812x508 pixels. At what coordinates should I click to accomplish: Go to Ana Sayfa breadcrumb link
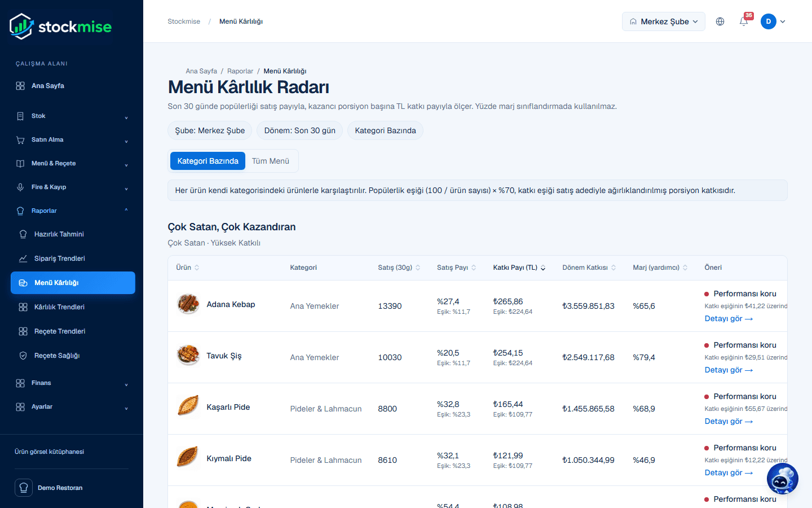(201, 71)
